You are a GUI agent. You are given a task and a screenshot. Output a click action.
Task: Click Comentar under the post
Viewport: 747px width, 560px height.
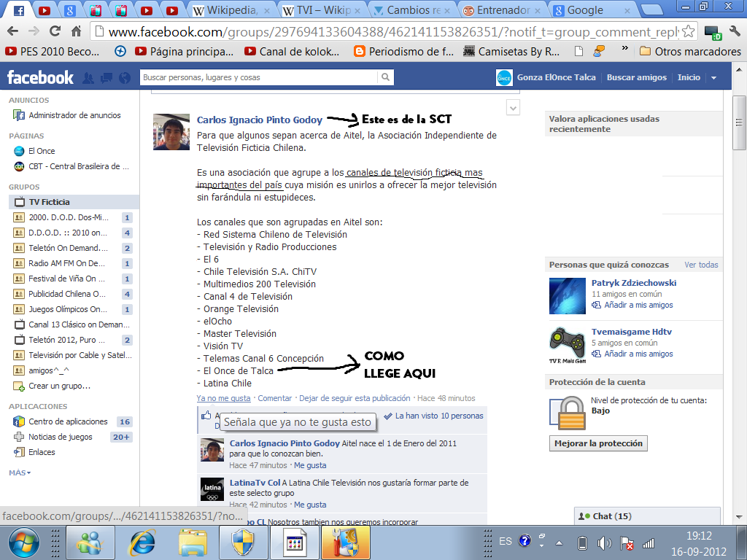[x=274, y=398]
